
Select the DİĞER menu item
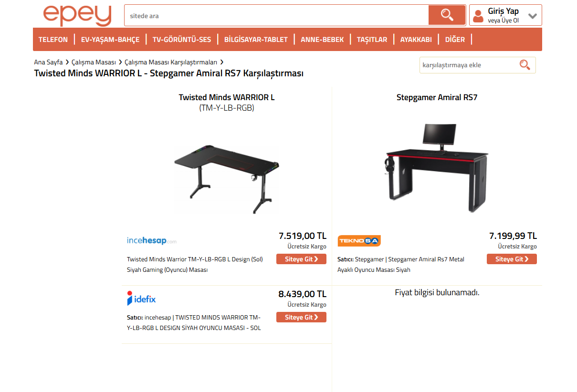point(455,40)
